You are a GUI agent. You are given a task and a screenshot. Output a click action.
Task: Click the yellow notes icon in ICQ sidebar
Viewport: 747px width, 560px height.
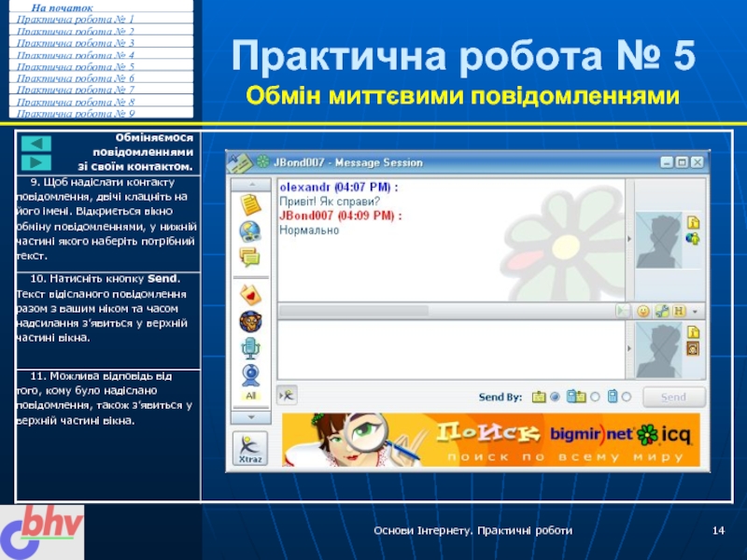pyautogui.click(x=250, y=204)
